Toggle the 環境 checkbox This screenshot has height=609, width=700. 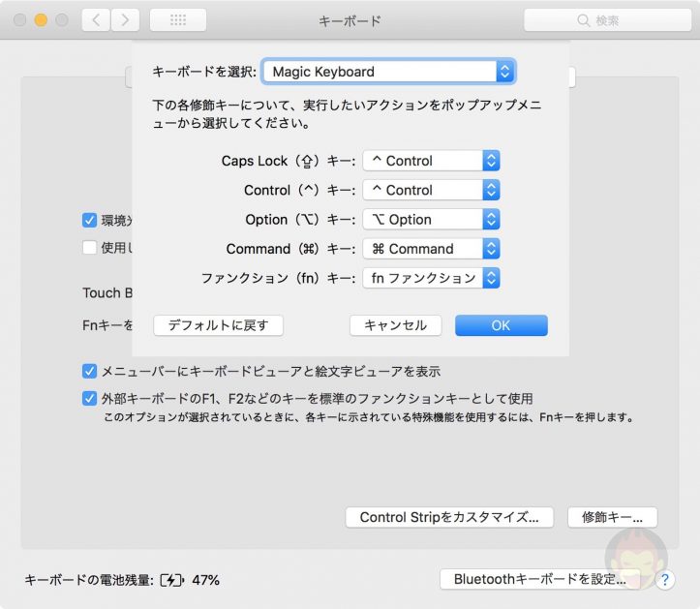89,220
